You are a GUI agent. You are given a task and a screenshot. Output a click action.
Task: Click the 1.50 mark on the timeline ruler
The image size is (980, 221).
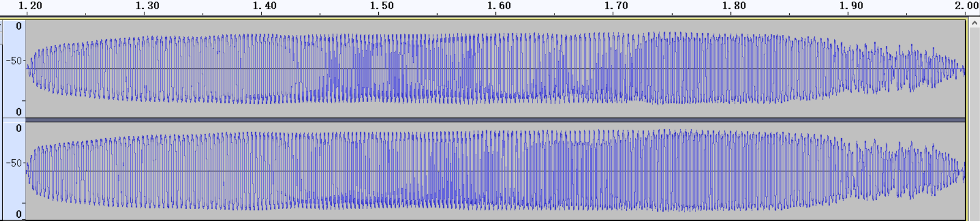click(382, 5)
